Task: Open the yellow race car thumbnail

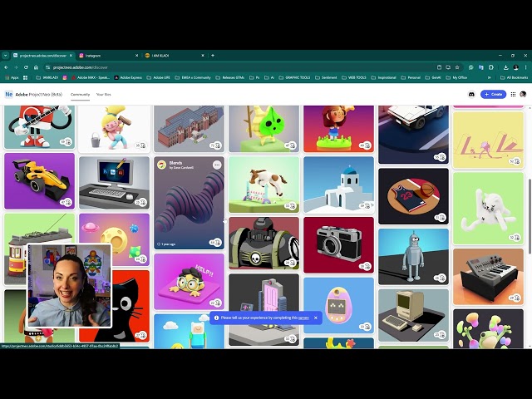Action: pos(39,181)
